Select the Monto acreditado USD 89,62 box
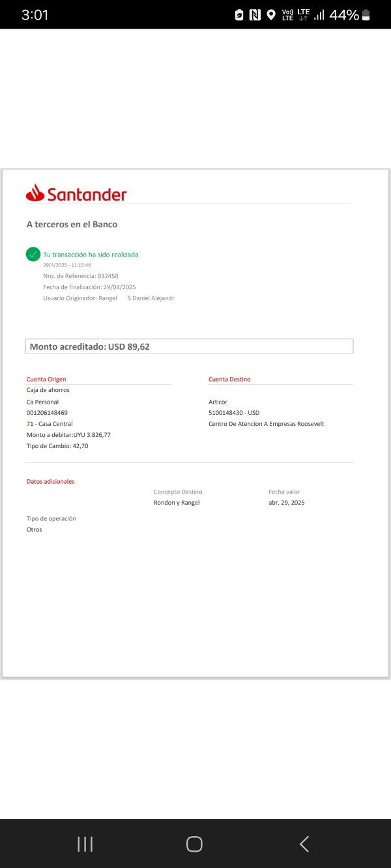 point(189,346)
